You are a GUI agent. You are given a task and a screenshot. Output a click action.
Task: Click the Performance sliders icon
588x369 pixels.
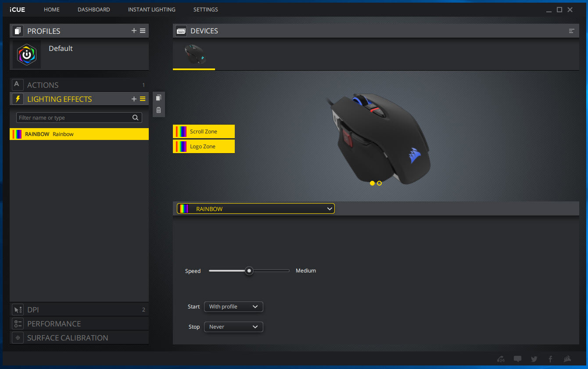click(18, 323)
